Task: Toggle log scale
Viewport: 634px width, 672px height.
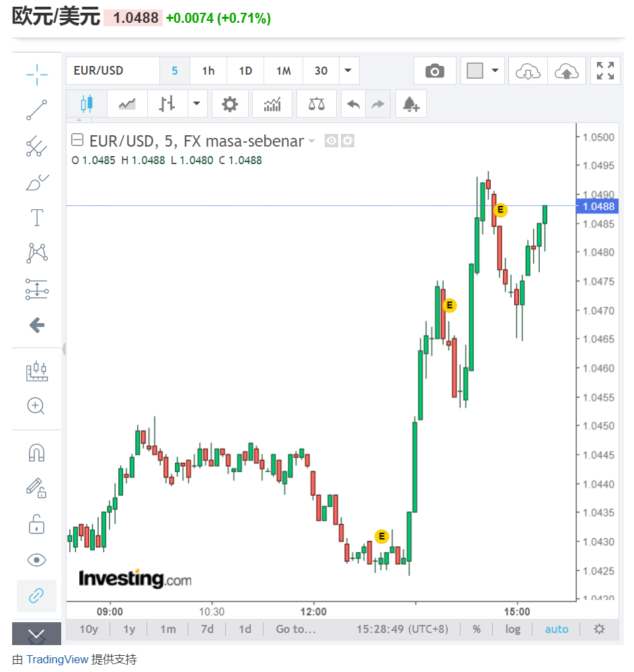Action: click(513, 629)
